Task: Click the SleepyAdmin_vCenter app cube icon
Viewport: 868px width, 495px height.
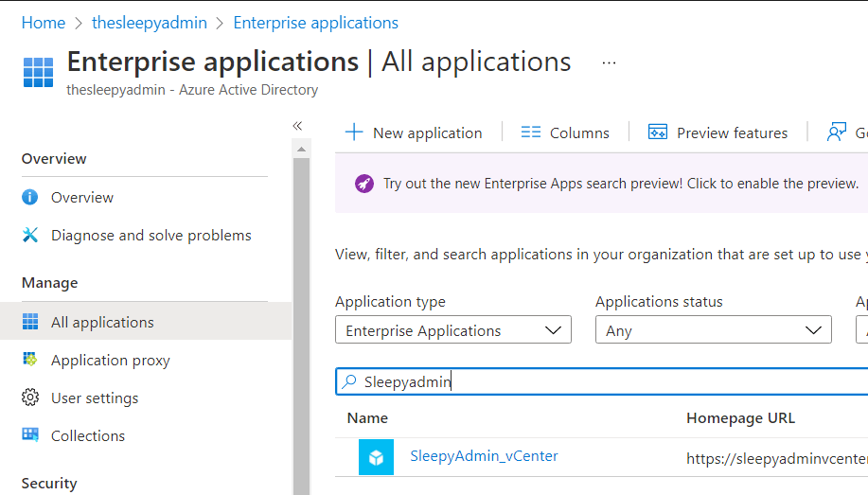Action: click(x=376, y=458)
